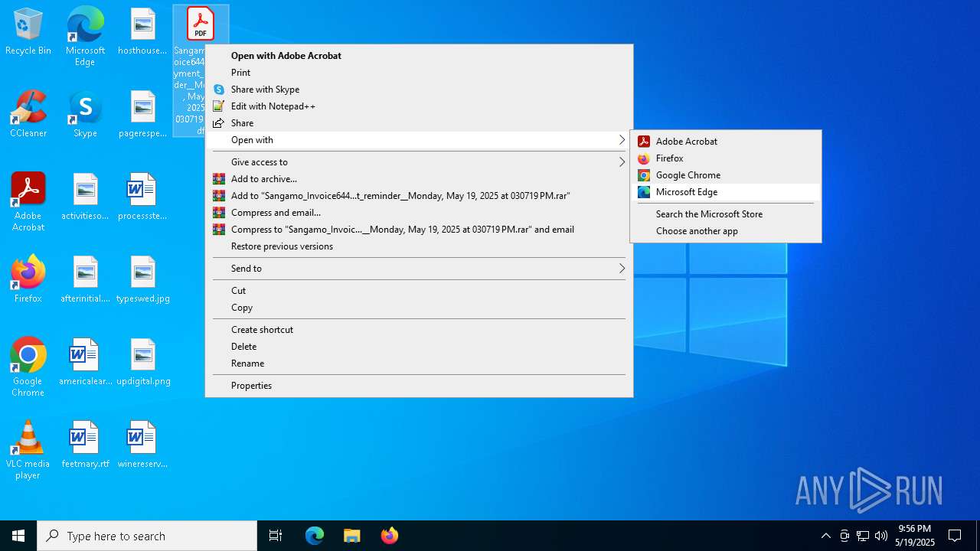Delete the selected file
The height and width of the screenshot is (551, 980).
point(419,347)
